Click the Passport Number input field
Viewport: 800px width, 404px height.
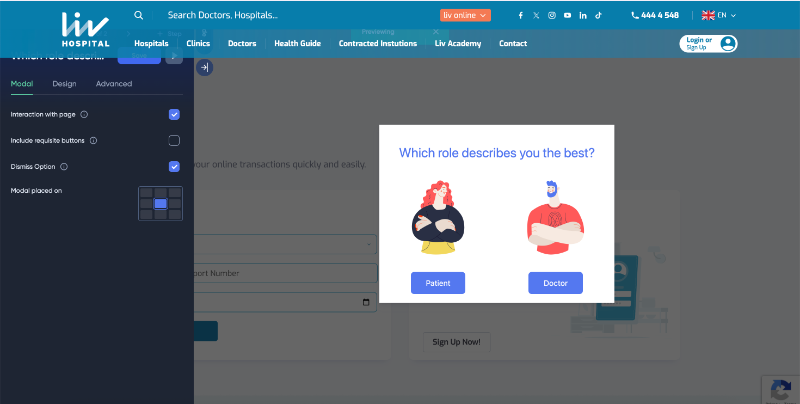click(x=285, y=273)
